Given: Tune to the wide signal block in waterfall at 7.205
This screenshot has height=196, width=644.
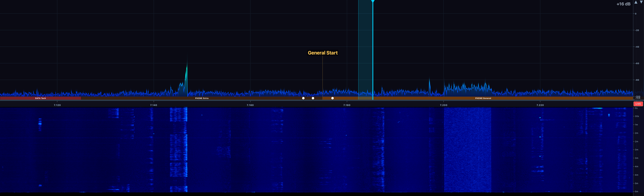Looking at the screenshot, I should coord(468,150).
